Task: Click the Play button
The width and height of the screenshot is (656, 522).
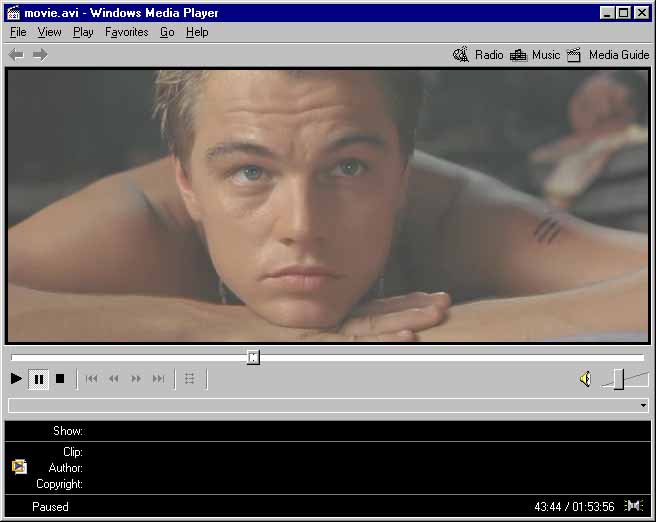Action: (x=16, y=379)
